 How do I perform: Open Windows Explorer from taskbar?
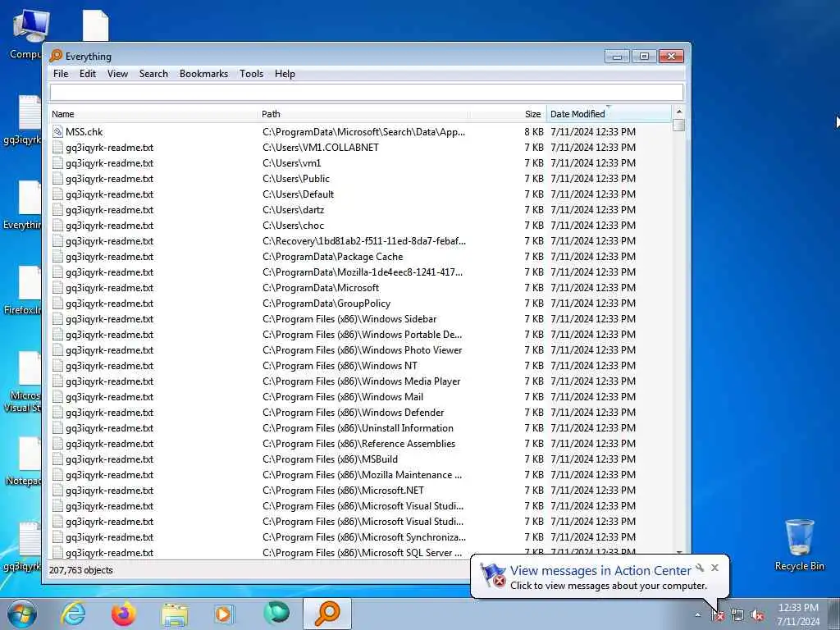tap(174, 615)
